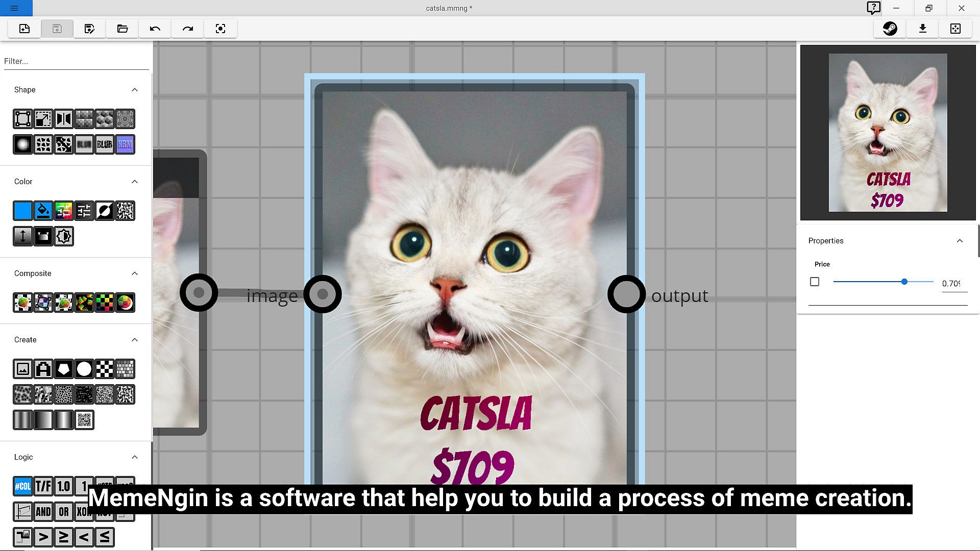980x551 pixels.
Task: Choose the mirror node in Shape
Action: [x=64, y=119]
